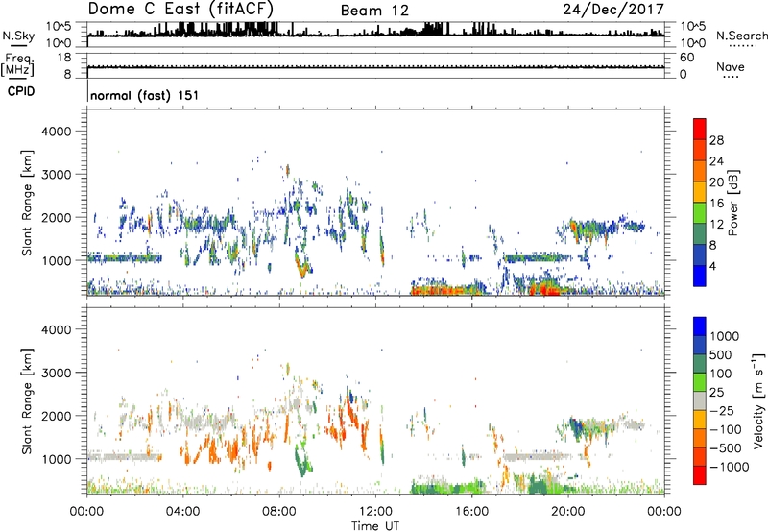Click the 'Beam 12' label
This screenshot has height=532, width=768.
pos(374,11)
